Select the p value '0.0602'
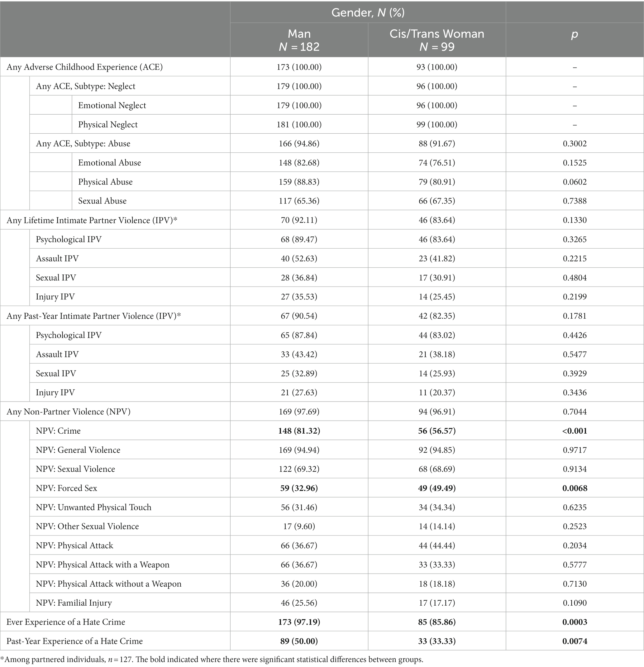The image size is (644, 667). [x=575, y=182]
